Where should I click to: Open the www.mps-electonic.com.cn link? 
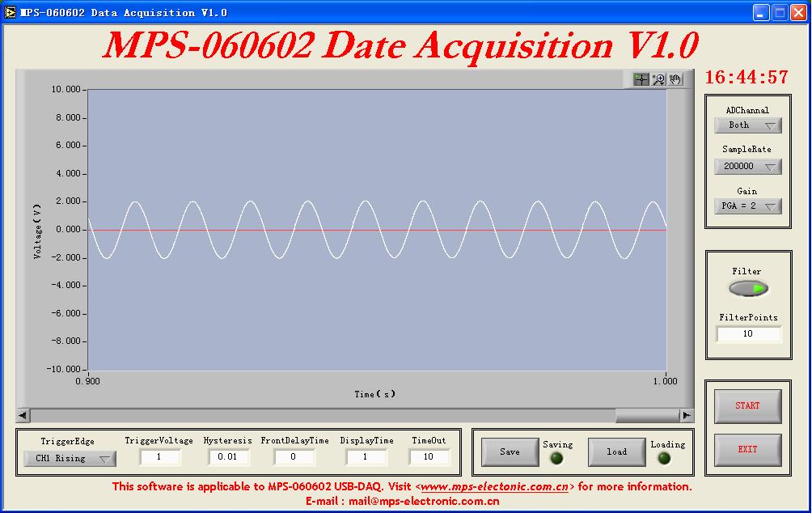point(494,486)
